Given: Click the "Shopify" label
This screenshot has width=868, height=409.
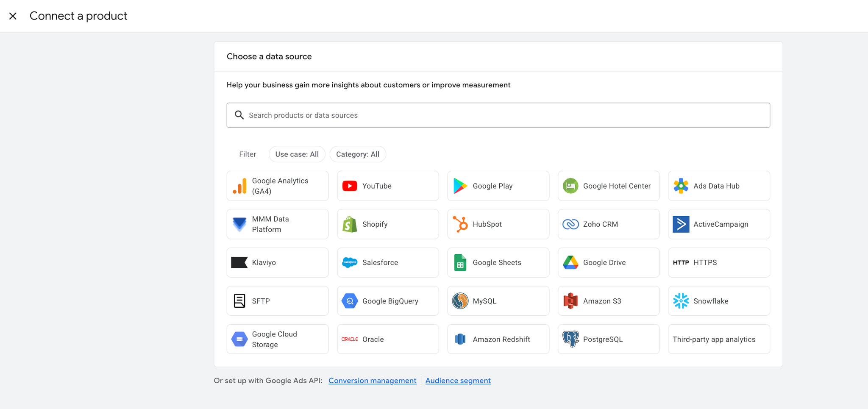Looking at the screenshot, I should (375, 224).
